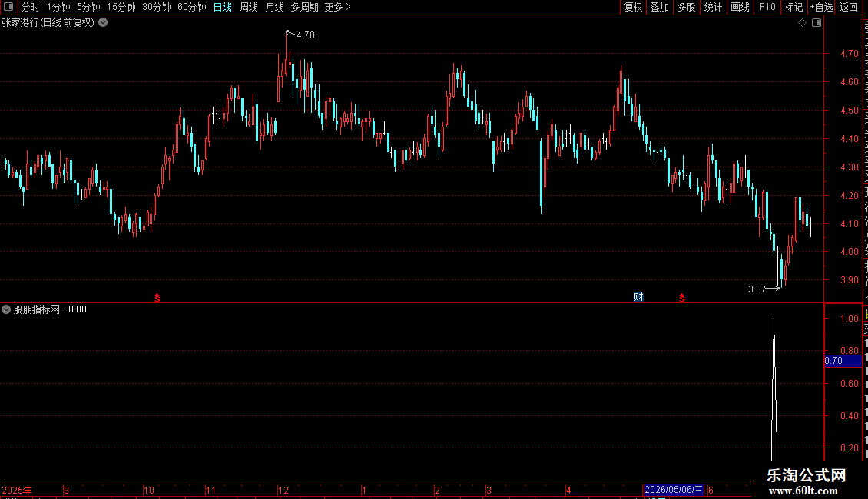
Task: Select the 日线 daily chart tab
Action: tap(223, 7)
